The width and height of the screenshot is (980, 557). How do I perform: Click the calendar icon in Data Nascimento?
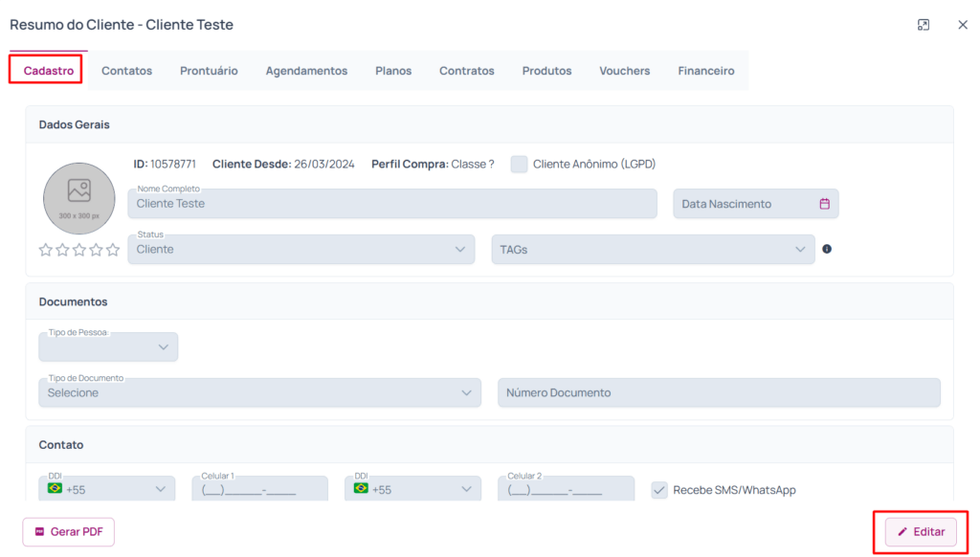[x=824, y=204]
